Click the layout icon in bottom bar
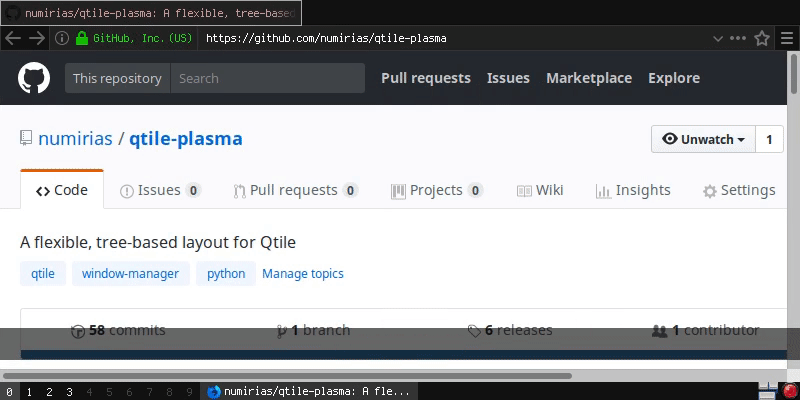Viewport: 800px width, 400px height. (x=767, y=391)
